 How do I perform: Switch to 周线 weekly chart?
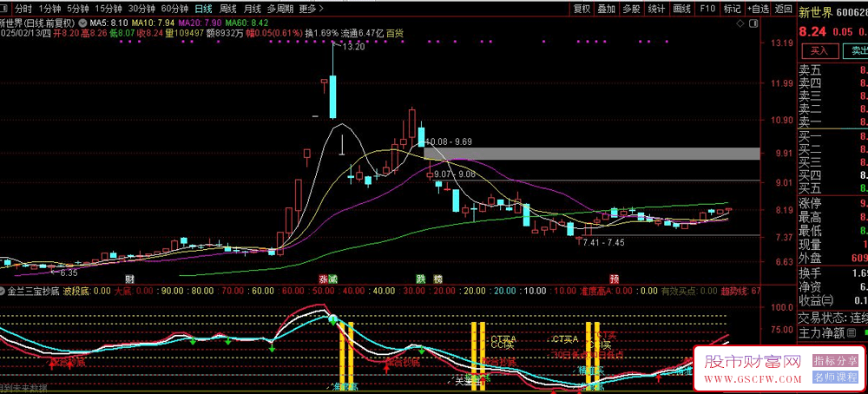(228, 9)
